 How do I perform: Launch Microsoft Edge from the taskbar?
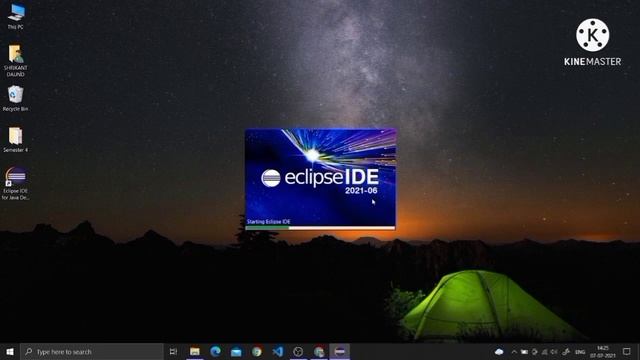(x=216, y=351)
